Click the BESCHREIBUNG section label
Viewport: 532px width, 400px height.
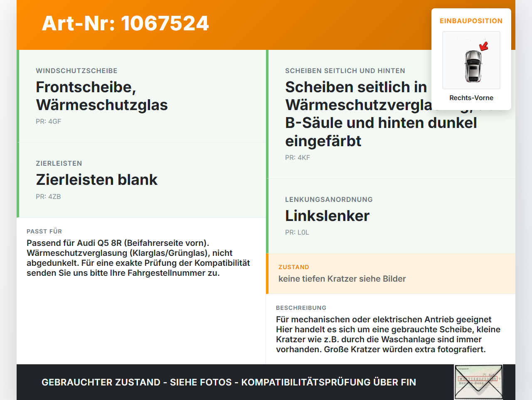tap(301, 308)
